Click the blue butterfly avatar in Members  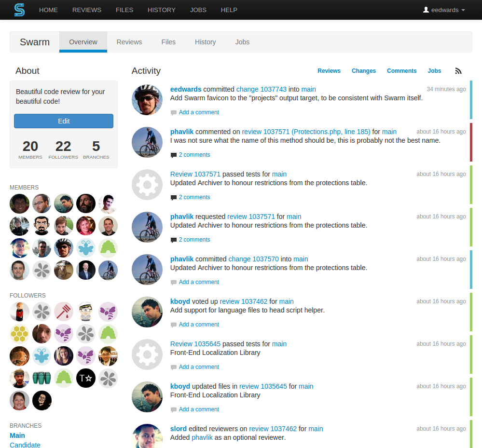pos(86,248)
